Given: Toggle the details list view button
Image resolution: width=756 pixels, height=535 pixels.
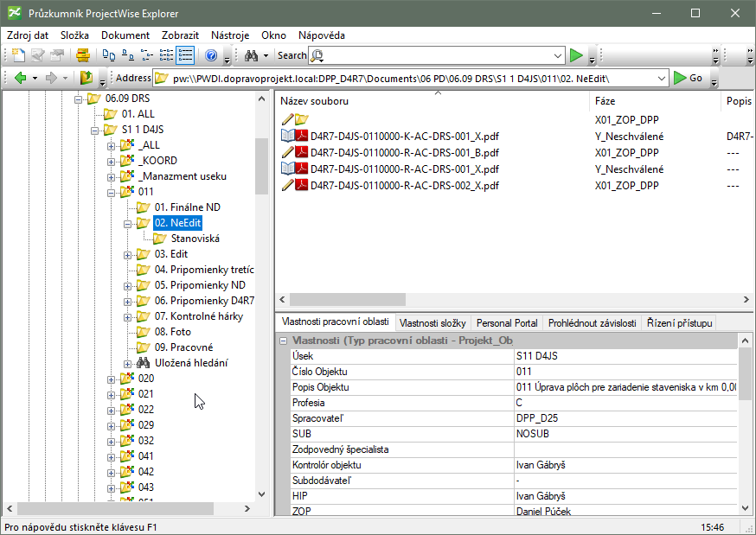Looking at the screenshot, I should tap(184, 55).
